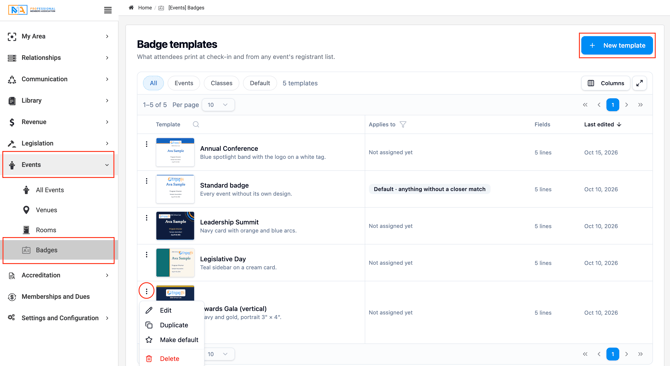Select the Default filter tab
Image resolution: width=670 pixels, height=366 pixels.
[x=260, y=83]
